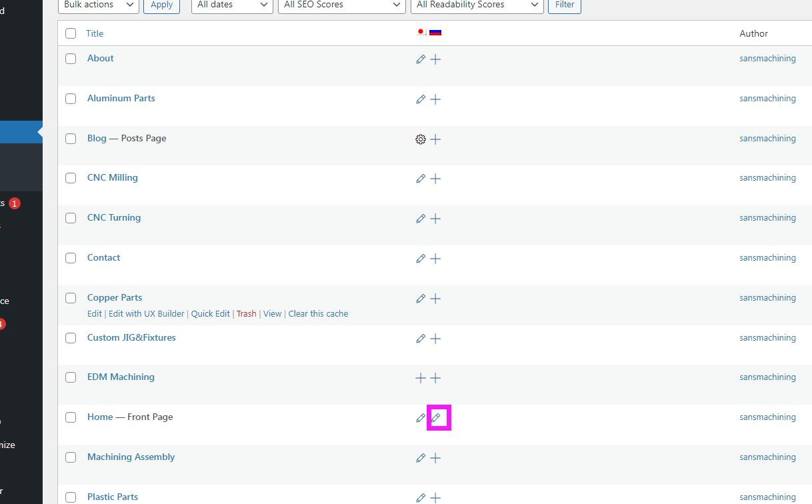Screen dimensions: 812x504
Task: Click the Japanese flag column header
Action: [421, 32]
